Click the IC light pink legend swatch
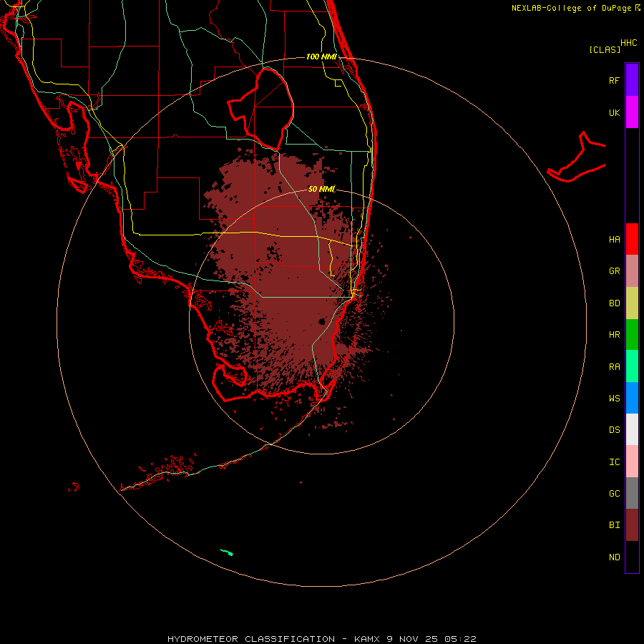 [x=632, y=462]
